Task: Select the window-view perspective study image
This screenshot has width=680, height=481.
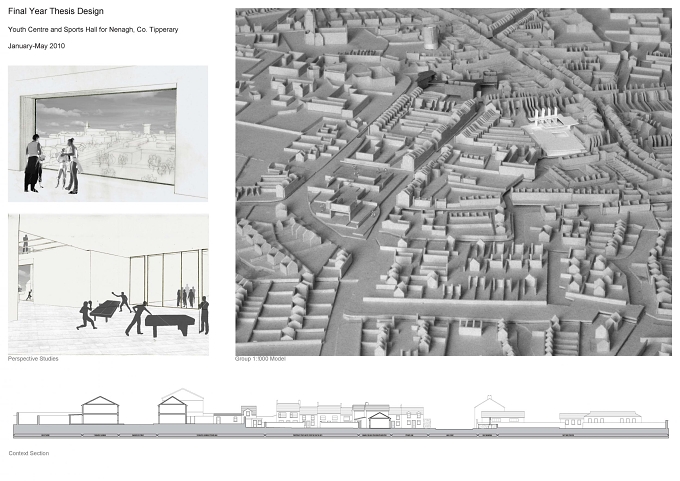Action: coord(108,134)
